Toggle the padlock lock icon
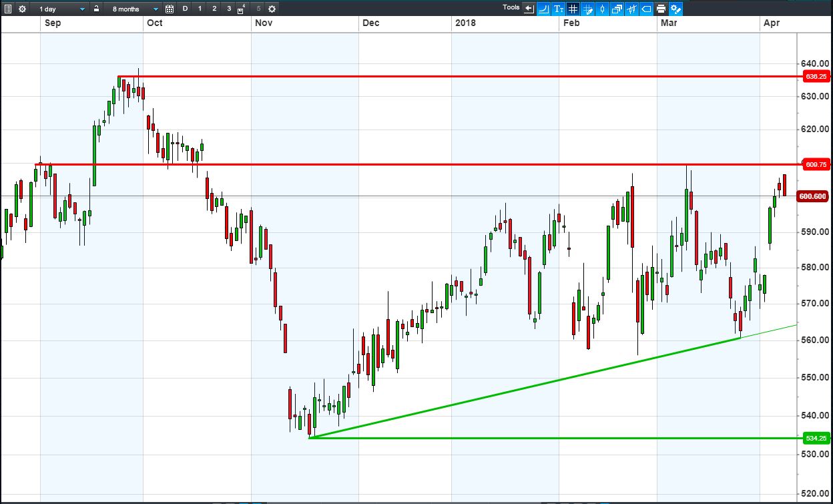833x504 pixels. click(96, 9)
